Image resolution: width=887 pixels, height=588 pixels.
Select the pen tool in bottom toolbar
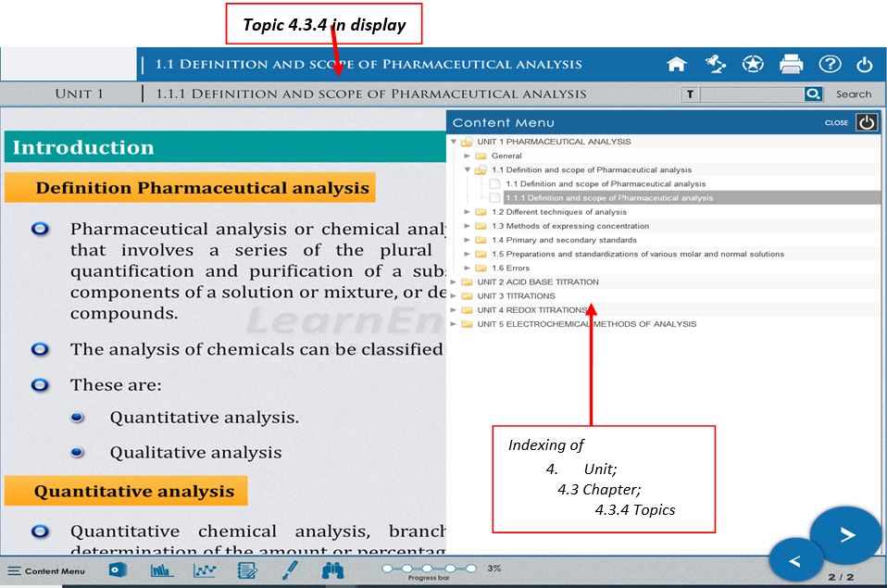289,570
